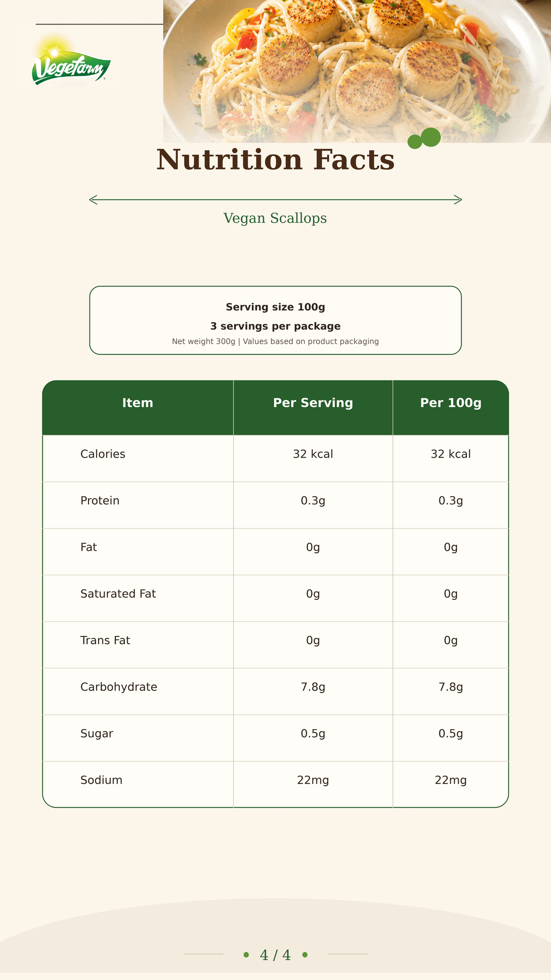This screenshot has width=551, height=980.
Task: Click the small green dot decoration
Action: (x=415, y=142)
